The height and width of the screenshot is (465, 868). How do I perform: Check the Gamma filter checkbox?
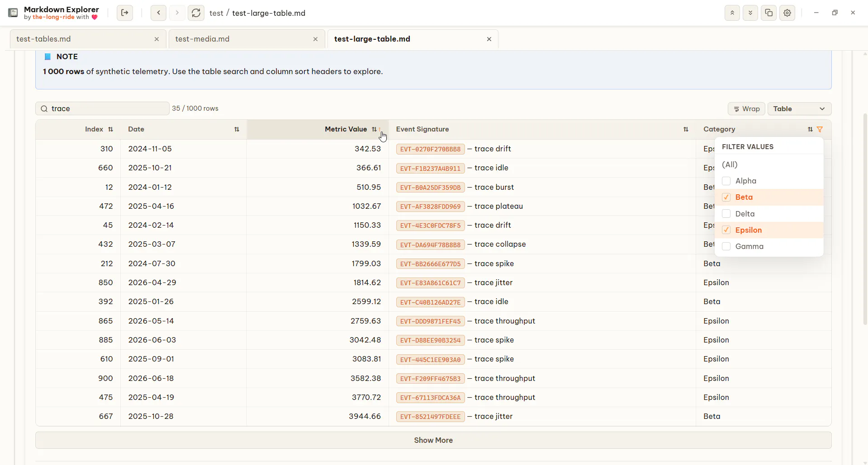pyautogui.click(x=726, y=246)
